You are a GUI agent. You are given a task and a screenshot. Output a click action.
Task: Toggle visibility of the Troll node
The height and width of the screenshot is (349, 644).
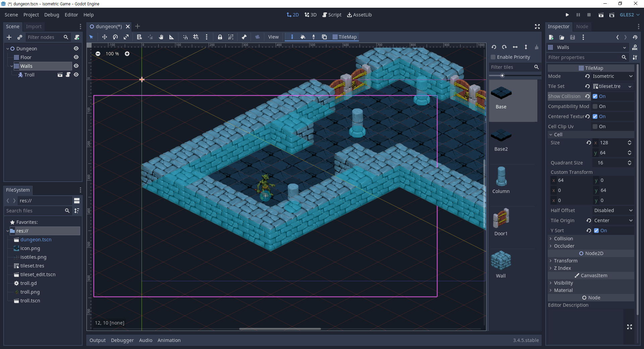pos(76,75)
